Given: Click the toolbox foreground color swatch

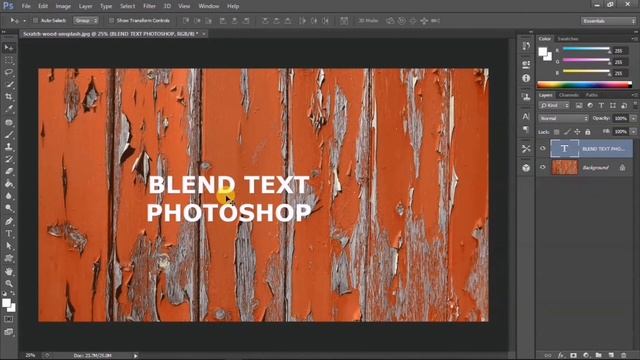Looking at the screenshot, I should pyautogui.click(x=6, y=303).
